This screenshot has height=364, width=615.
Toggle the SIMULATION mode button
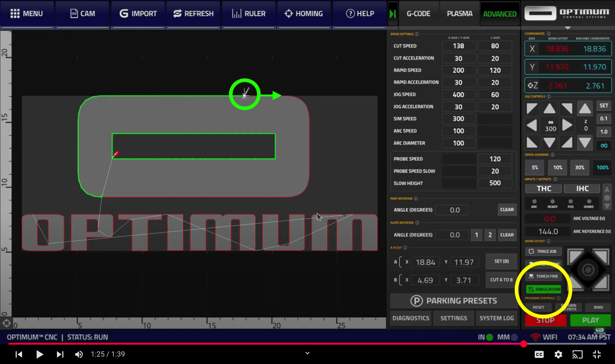coord(544,289)
